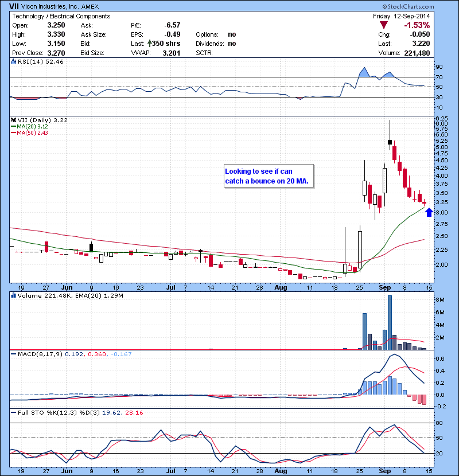The height and width of the screenshot is (476, 459).
Task: Click the MA(20) 3.12 legend text
Action: click(x=32, y=127)
